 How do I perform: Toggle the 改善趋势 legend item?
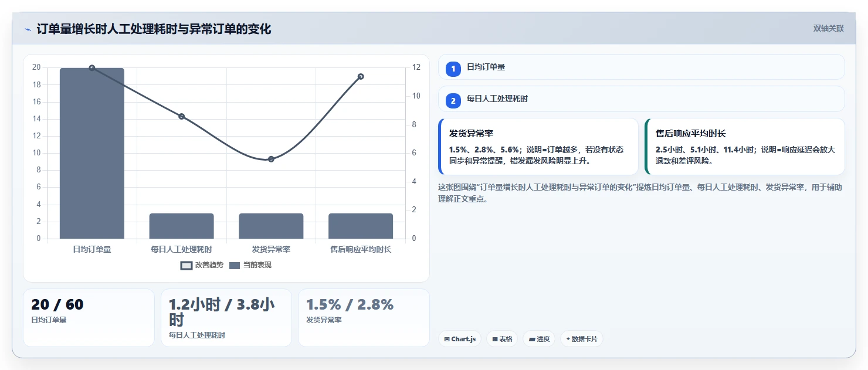(202, 265)
